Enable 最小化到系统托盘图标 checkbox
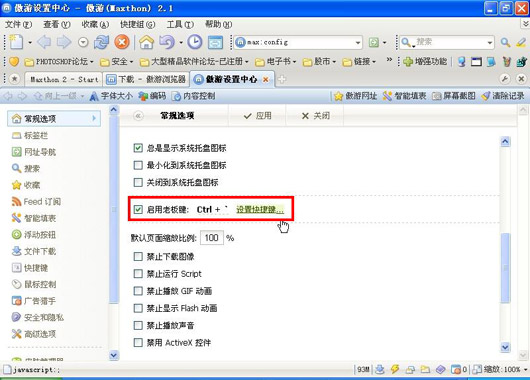This screenshot has height=380, width=530. click(138, 165)
